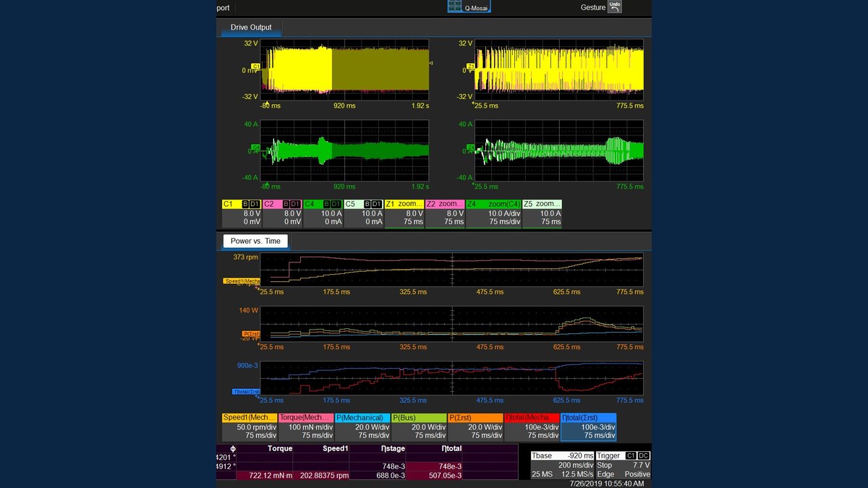Click the zoomed yellow voltage waveform grid
The width and height of the screenshot is (868, 488).
[558, 70]
